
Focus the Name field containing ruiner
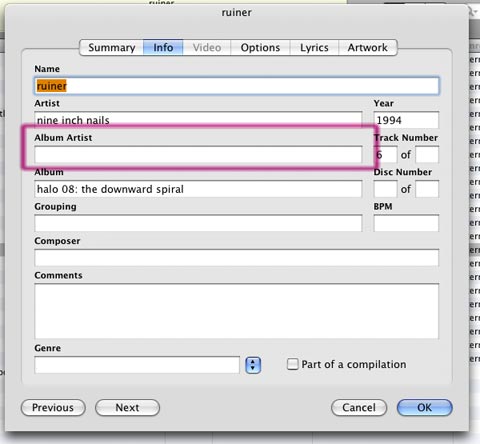[x=237, y=86]
